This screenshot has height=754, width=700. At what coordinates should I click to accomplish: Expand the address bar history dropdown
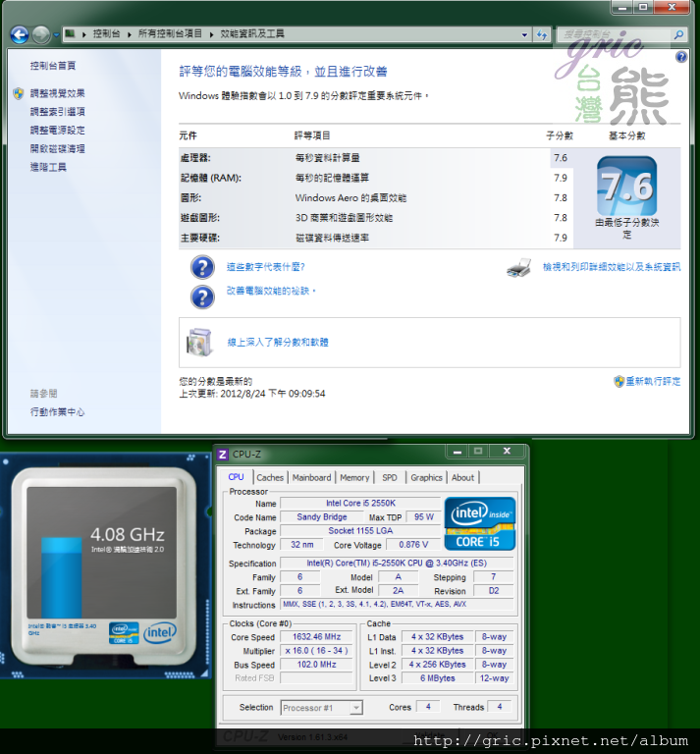point(524,34)
